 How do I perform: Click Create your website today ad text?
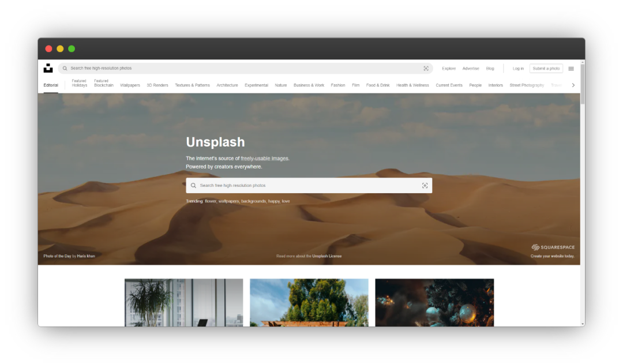552,256
